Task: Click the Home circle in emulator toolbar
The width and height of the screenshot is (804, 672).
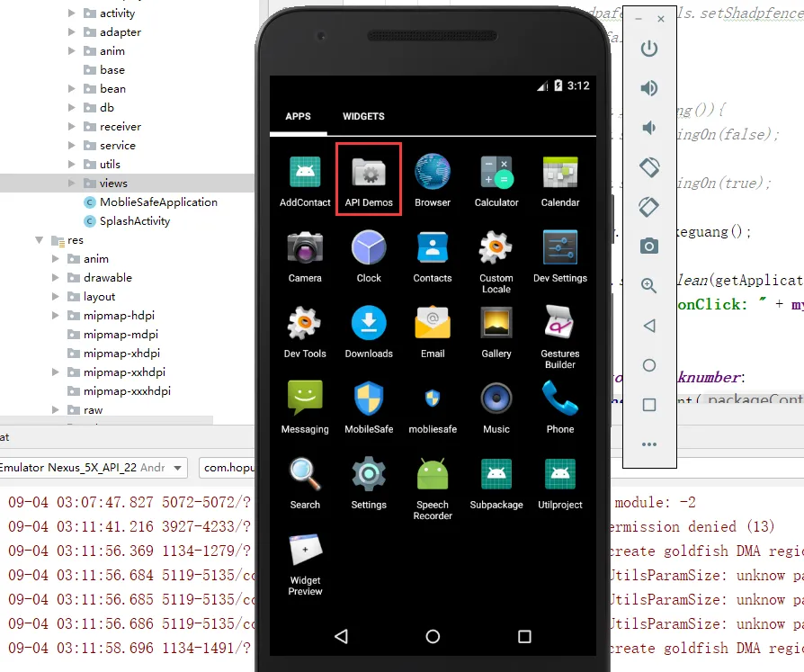Action: [649, 365]
